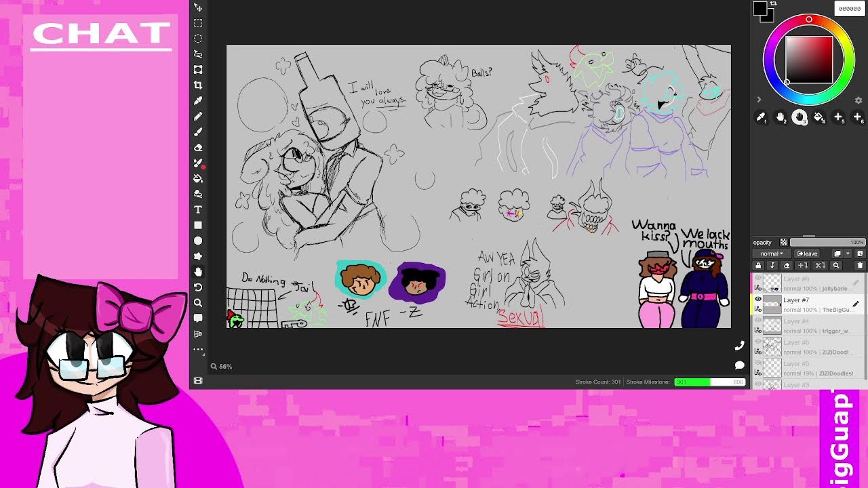The image size is (868, 488).
Task: Toggle visibility of the layer owned by jollybarie
Action: (758, 278)
